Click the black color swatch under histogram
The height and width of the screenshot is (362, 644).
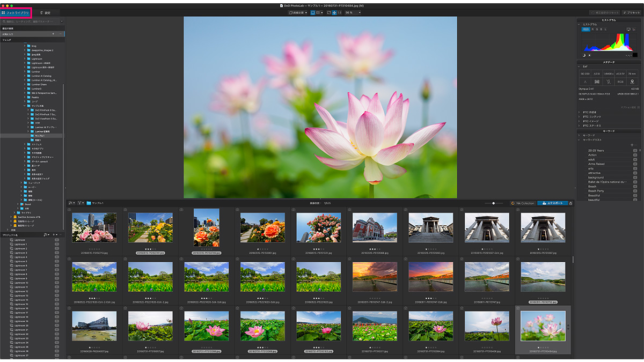click(x=635, y=54)
